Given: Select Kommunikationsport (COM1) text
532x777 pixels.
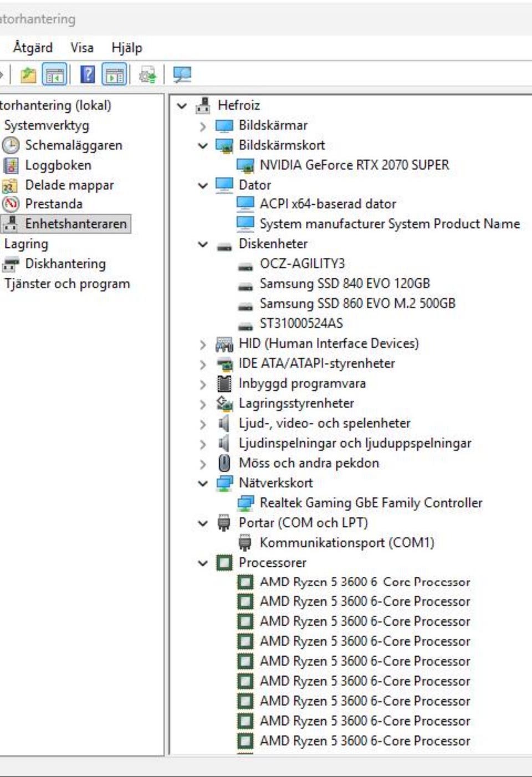Looking at the screenshot, I should [347, 542].
